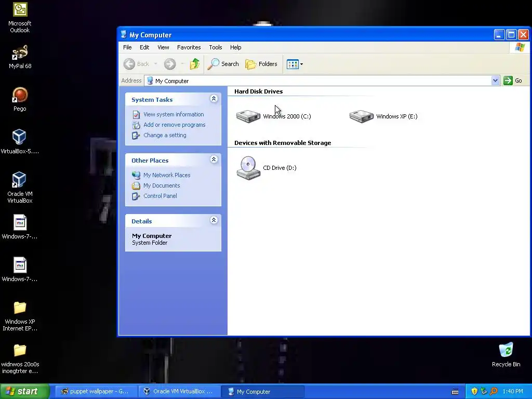The height and width of the screenshot is (399, 532).
Task: Open the Back history dropdown arrow
Action: 156,64
